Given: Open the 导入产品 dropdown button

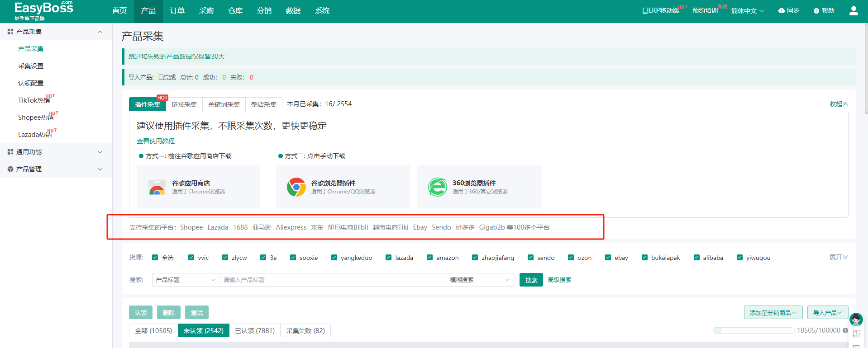Looking at the screenshot, I should point(827,312).
